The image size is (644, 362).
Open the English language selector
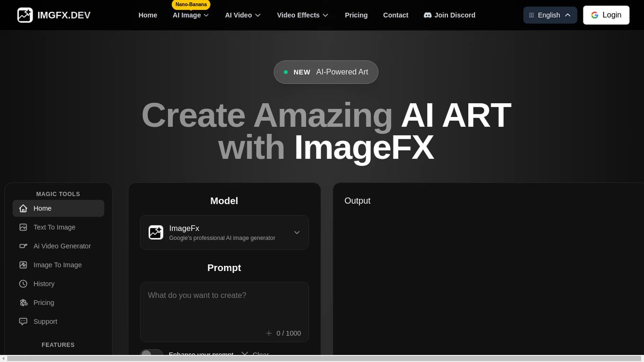pos(550,15)
